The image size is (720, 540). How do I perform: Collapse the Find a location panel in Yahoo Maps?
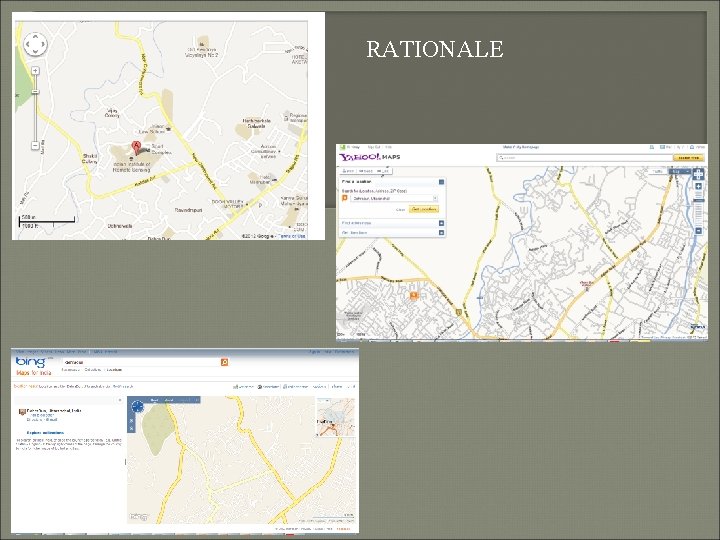tap(441, 182)
